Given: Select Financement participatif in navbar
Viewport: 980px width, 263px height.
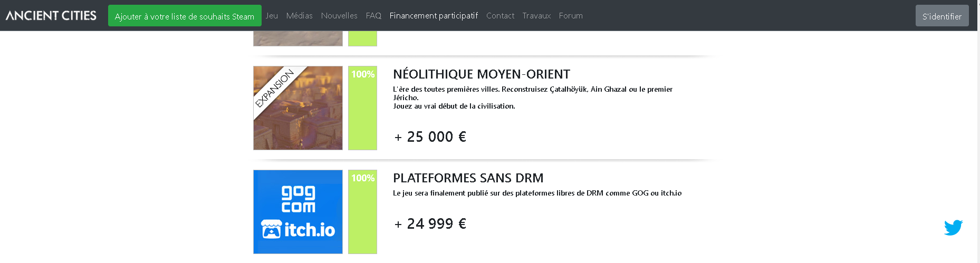Looking at the screenshot, I should (434, 16).
